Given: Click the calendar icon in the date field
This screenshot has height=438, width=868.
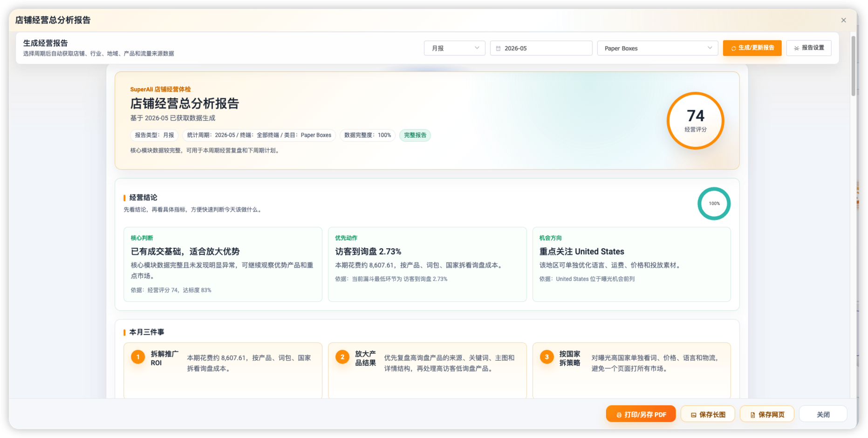Looking at the screenshot, I should pos(498,48).
